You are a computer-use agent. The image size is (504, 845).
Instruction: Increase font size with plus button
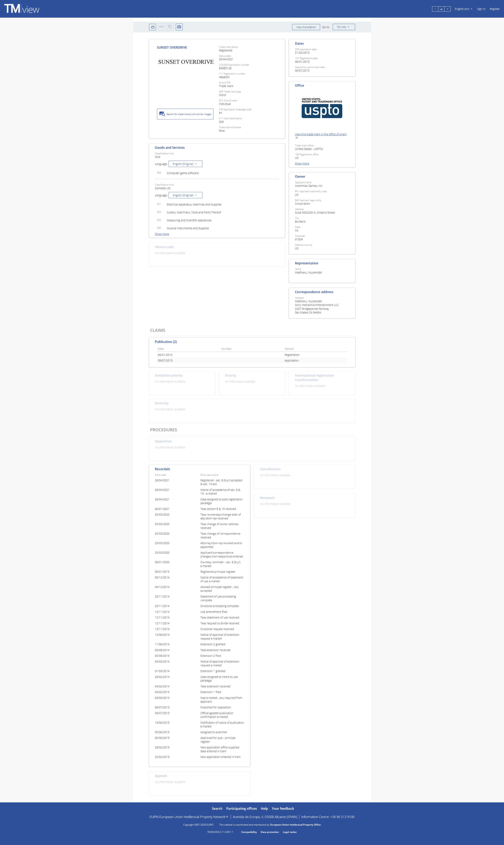tap(448, 9)
